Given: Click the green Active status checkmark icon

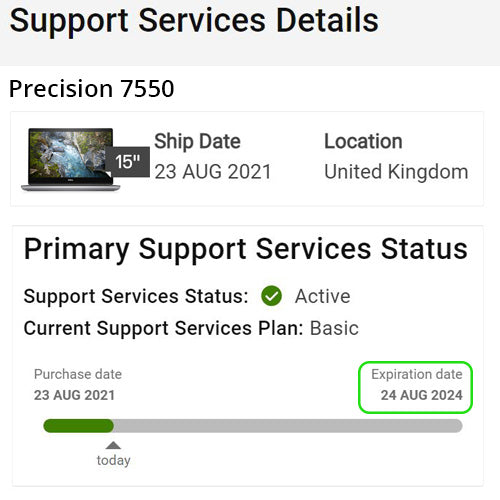Looking at the screenshot, I should (271, 296).
